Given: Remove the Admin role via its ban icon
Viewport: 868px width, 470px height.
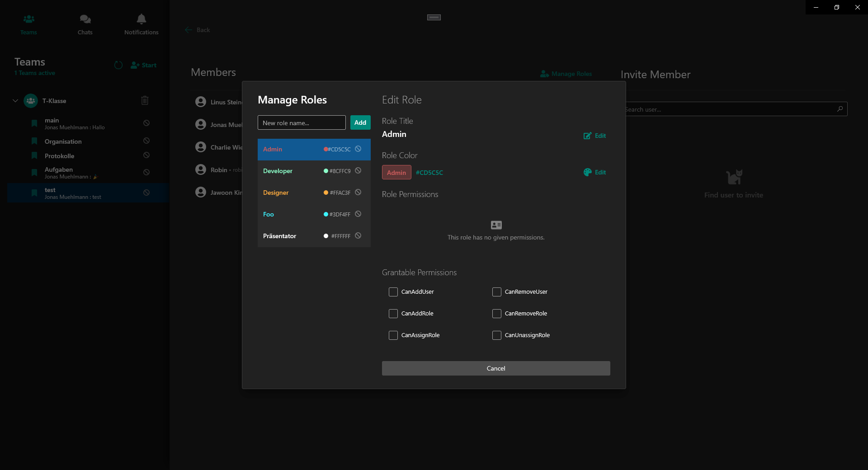Looking at the screenshot, I should pos(358,149).
